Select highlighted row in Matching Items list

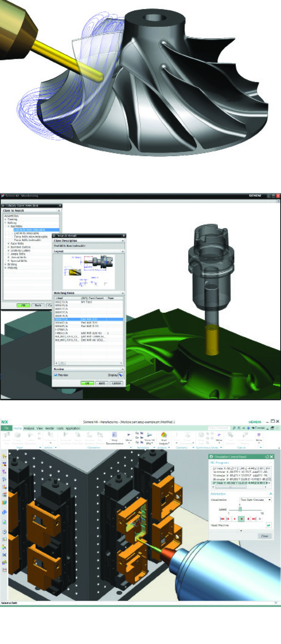pos(88,319)
